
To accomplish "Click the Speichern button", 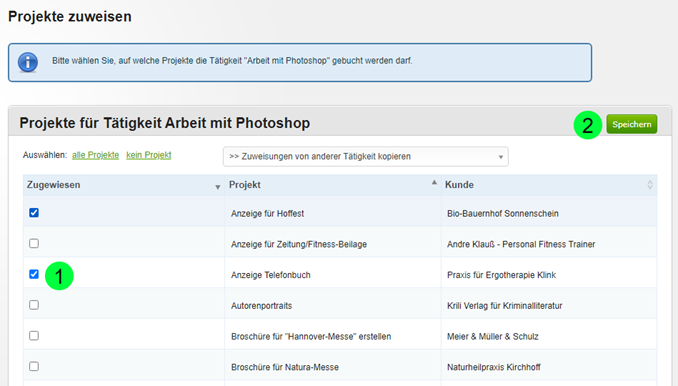I will pos(632,124).
